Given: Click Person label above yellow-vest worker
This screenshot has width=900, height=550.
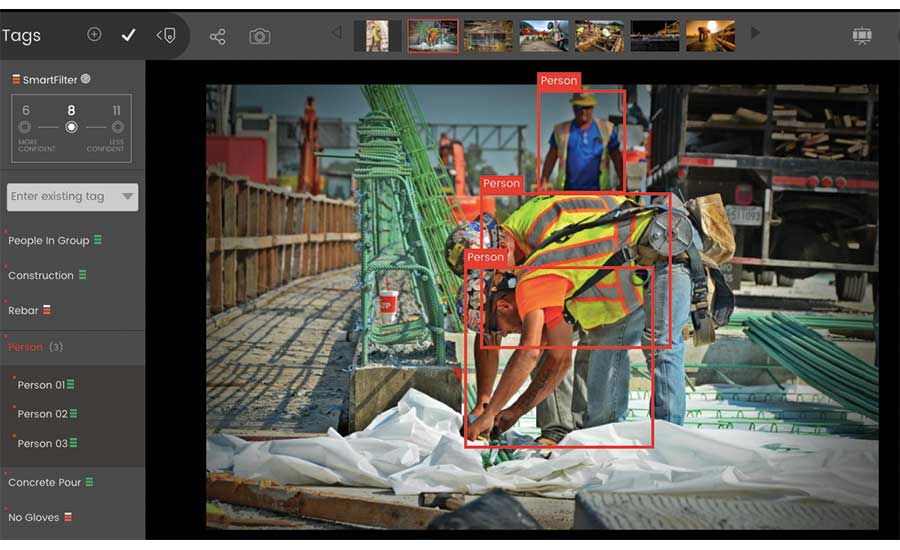Looking at the screenshot, I should coord(502,184).
